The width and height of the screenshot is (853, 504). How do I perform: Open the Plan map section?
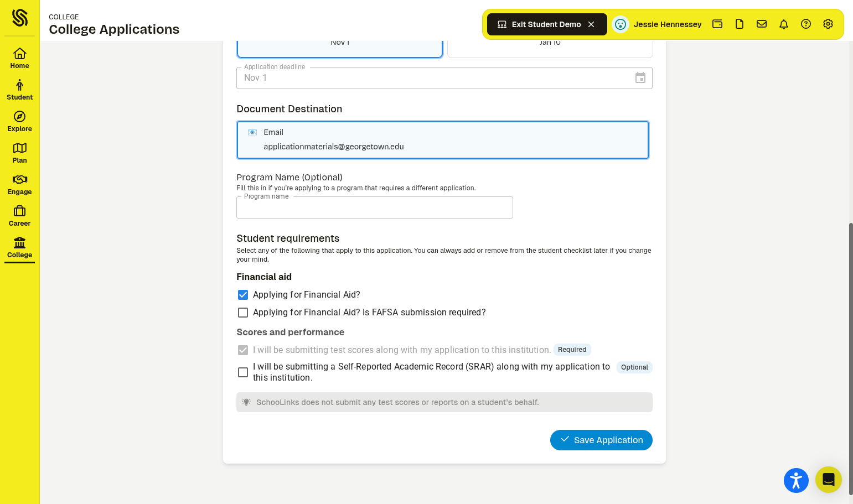point(19,153)
